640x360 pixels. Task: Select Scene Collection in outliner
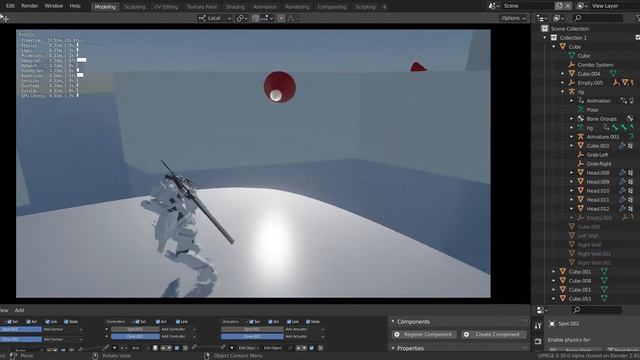click(569, 29)
